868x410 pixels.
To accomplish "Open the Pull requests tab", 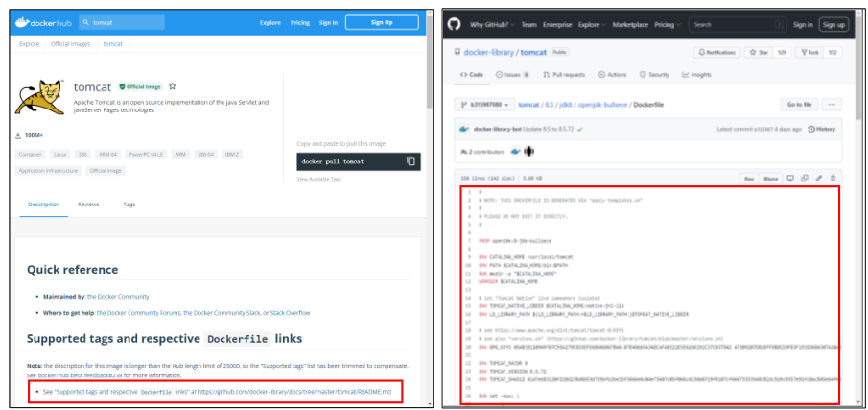I will pos(564,74).
